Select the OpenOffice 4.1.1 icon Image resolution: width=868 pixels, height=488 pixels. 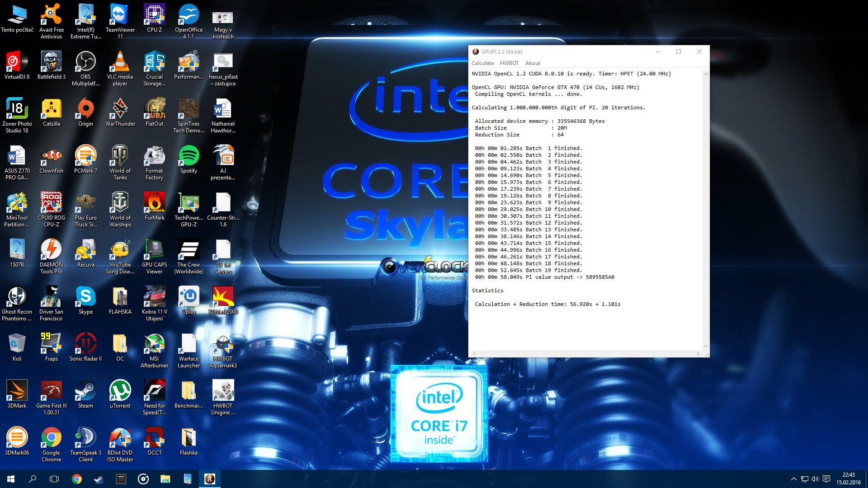tap(189, 22)
